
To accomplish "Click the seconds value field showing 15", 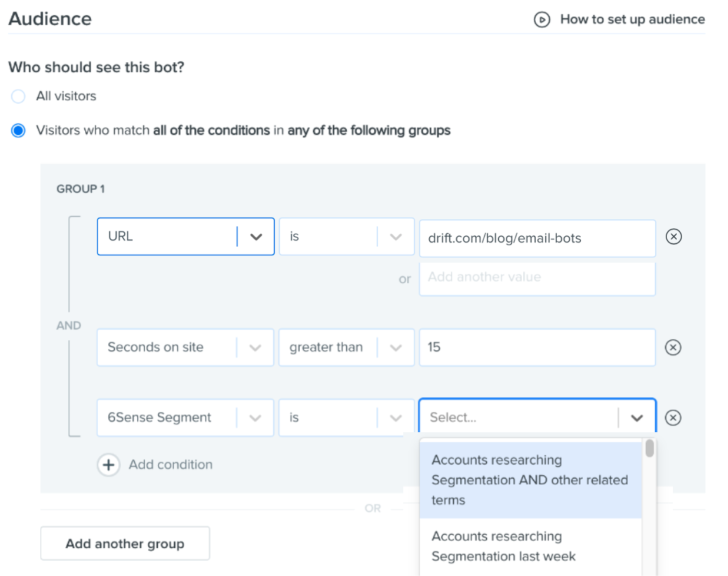I will tap(538, 347).
